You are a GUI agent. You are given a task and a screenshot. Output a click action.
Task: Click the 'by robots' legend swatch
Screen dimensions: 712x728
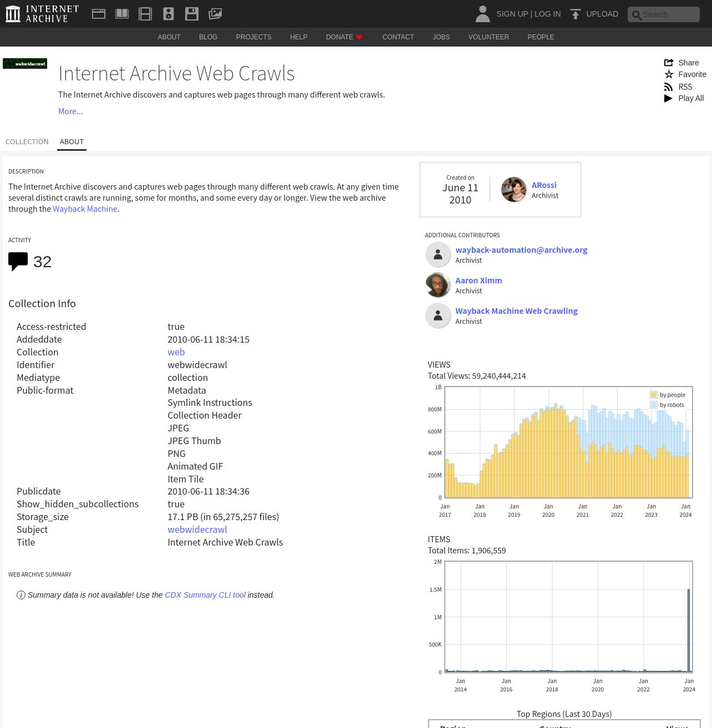click(654, 405)
